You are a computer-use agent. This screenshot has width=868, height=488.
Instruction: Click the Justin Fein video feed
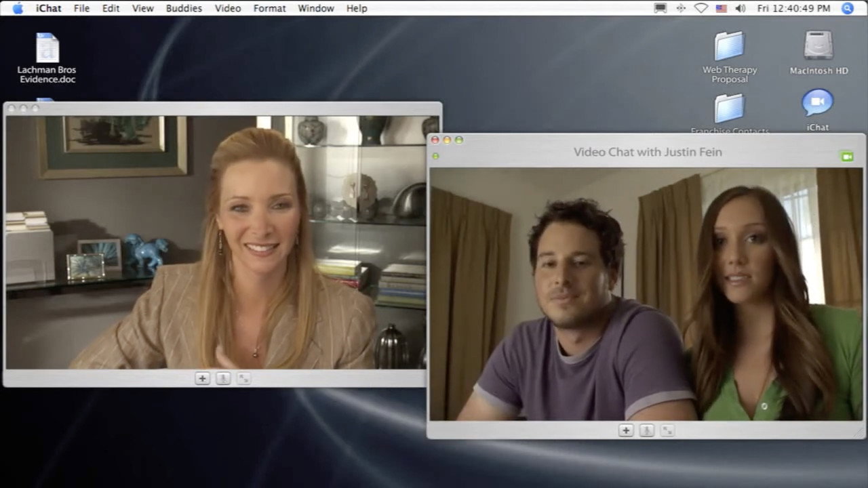646,294
